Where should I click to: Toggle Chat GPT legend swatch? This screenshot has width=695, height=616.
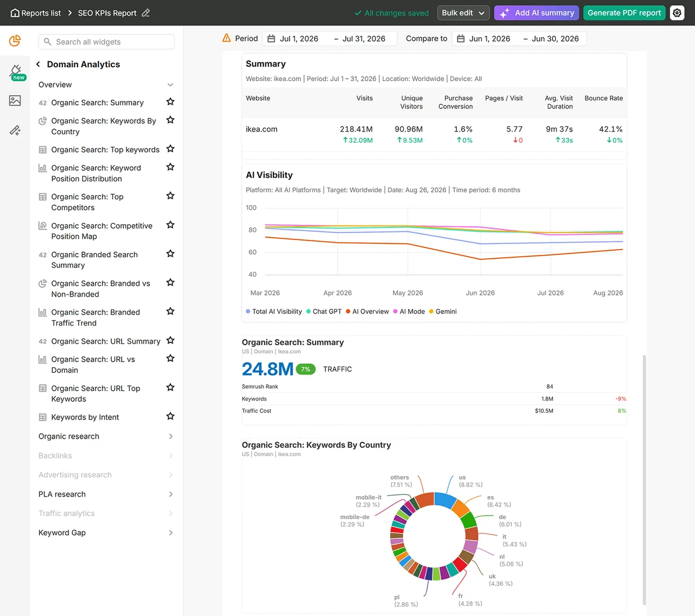click(309, 311)
